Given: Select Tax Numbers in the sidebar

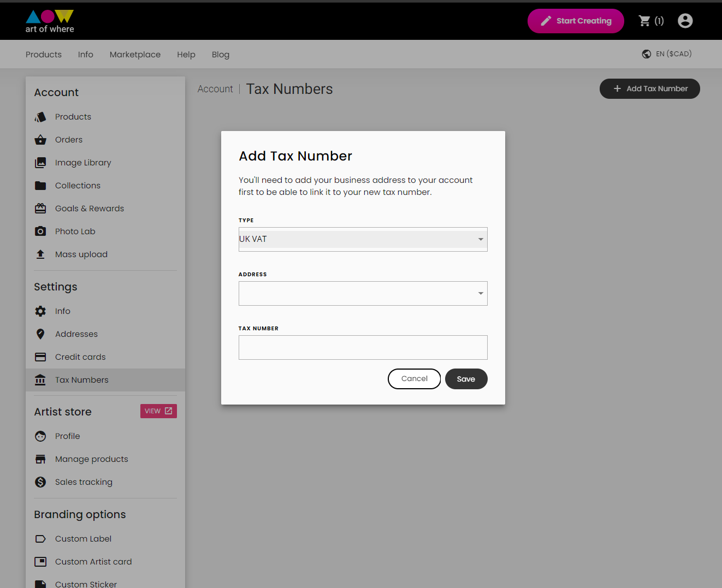Looking at the screenshot, I should pyautogui.click(x=105, y=380).
